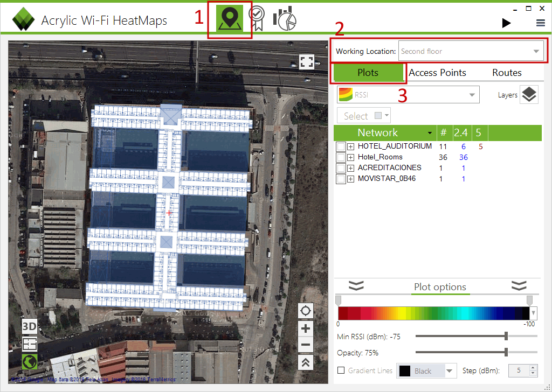Viewport: 552px width, 392px height.
Task: Toggle the floor plan blueprint view icon
Action: 30,344
